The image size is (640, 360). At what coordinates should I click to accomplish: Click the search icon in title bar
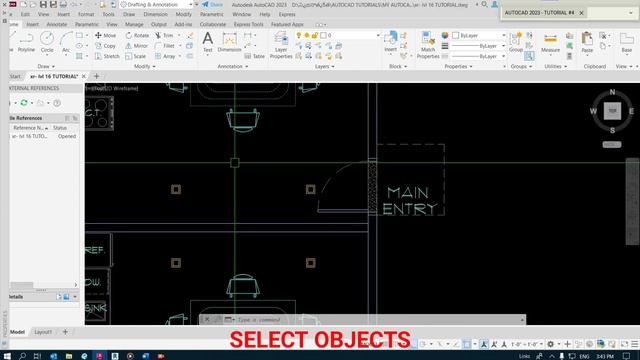(x=484, y=4)
